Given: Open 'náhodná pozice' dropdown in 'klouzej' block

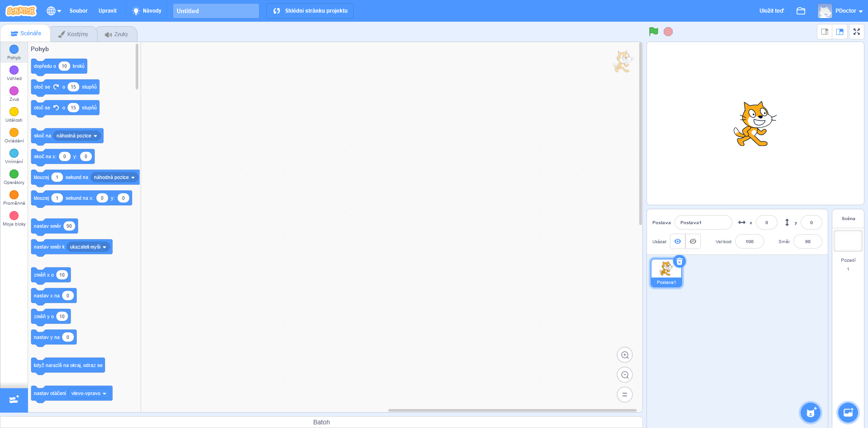Looking at the screenshot, I should 114,177.
